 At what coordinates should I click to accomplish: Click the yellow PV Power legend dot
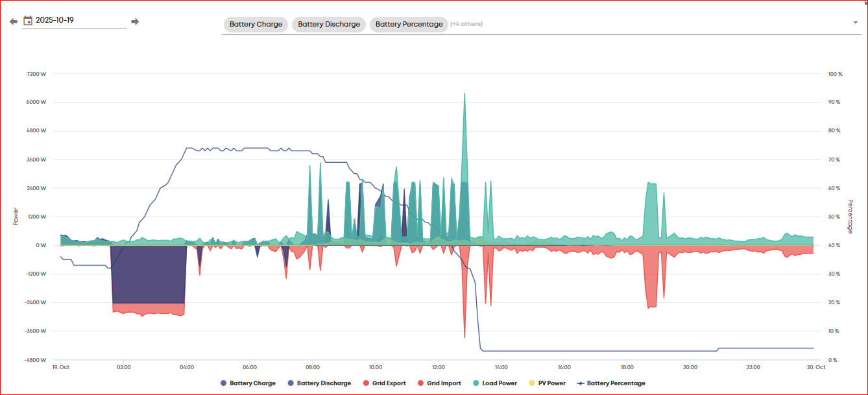(x=533, y=383)
